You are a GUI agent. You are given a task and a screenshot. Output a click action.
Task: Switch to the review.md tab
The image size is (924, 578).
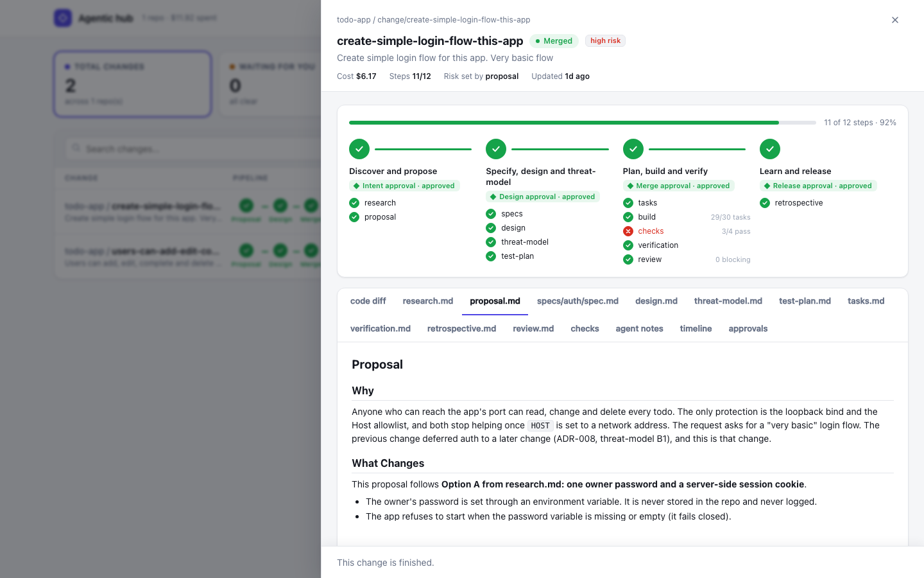(x=533, y=329)
